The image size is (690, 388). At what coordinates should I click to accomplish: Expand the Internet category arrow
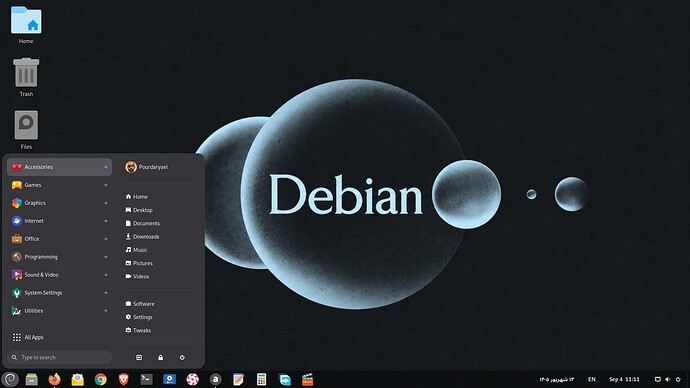tap(106, 221)
